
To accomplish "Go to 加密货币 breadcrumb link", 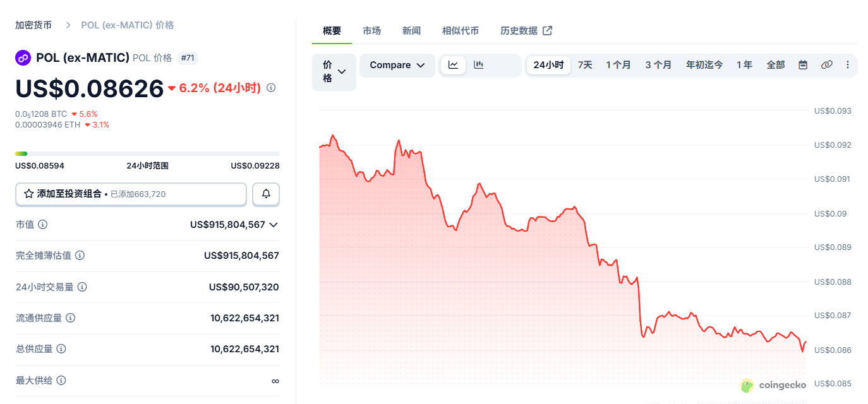I will point(33,25).
